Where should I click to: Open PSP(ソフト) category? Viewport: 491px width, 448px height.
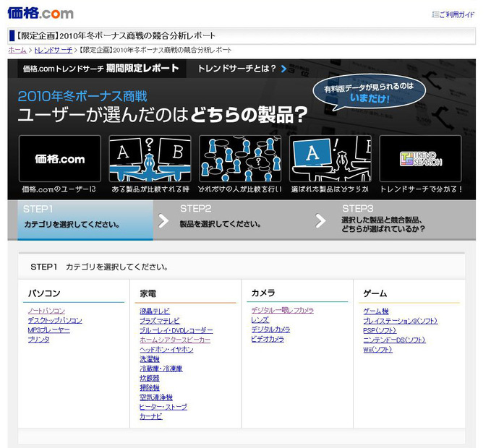point(380,330)
